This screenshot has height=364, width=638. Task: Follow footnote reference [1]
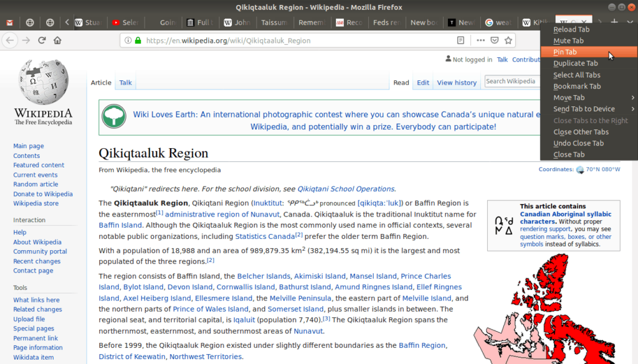click(159, 212)
